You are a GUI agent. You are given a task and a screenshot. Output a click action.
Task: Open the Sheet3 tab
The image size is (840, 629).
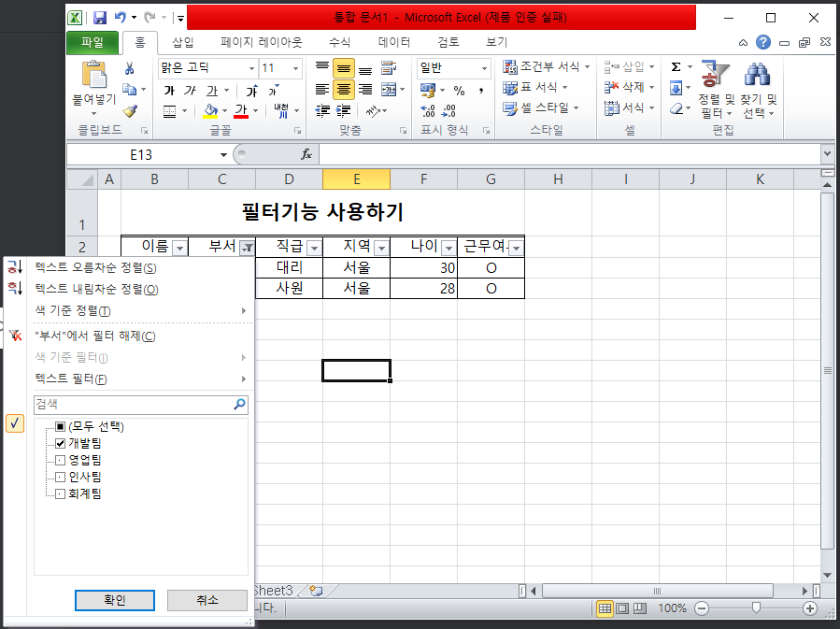point(273,591)
